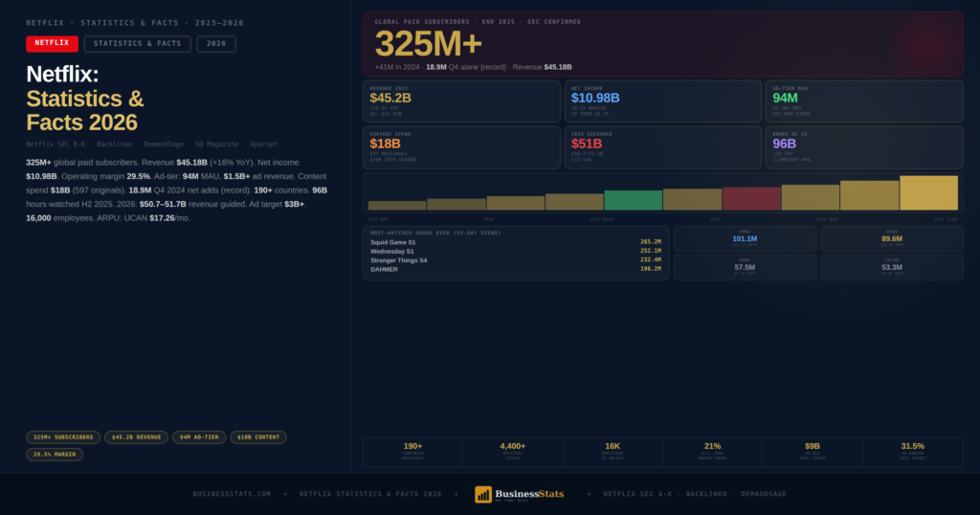
Task: Open the BUSINESSSTATS.COM footer link
Action: pyautogui.click(x=232, y=494)
